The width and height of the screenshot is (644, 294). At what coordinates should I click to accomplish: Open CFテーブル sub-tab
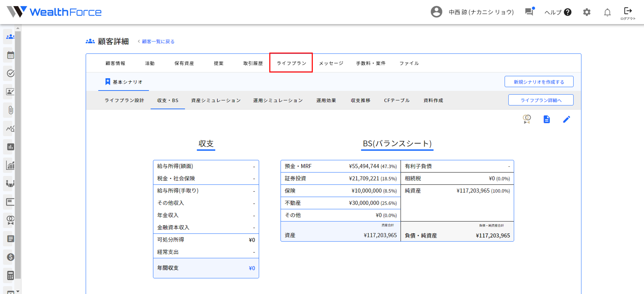coord(397,100)
